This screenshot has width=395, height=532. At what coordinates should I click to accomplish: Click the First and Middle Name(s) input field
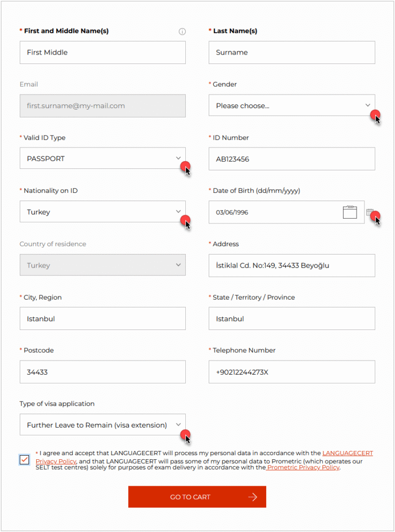103,52
